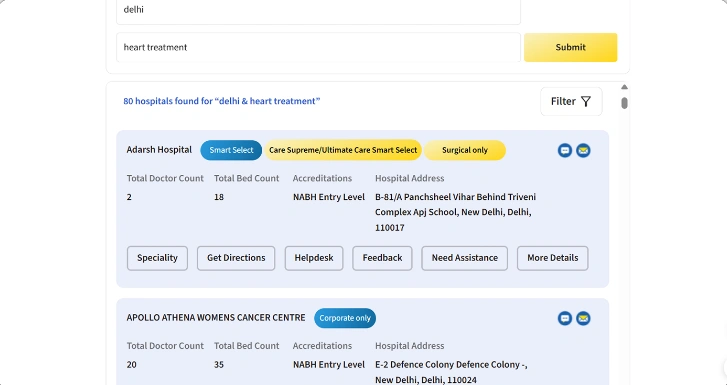Click the 80 hospitals found text
This screenshot has height=385, width=727.
(222, 101)
